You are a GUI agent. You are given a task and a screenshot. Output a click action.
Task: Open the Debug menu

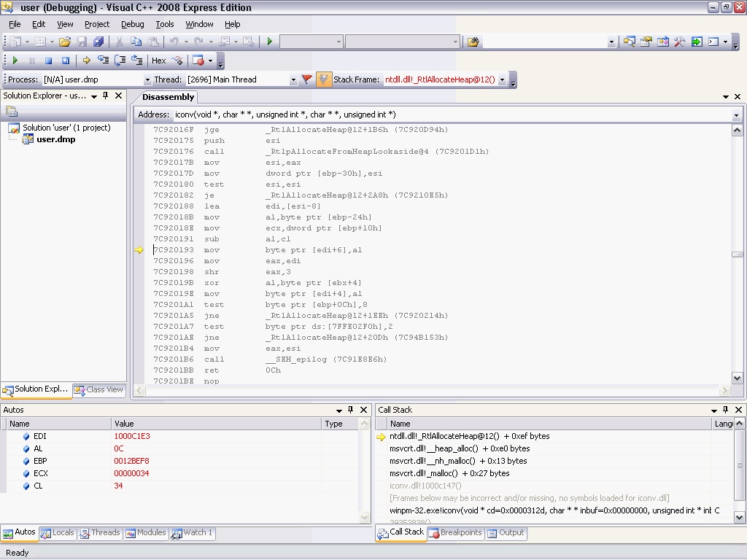click(133, 24)
